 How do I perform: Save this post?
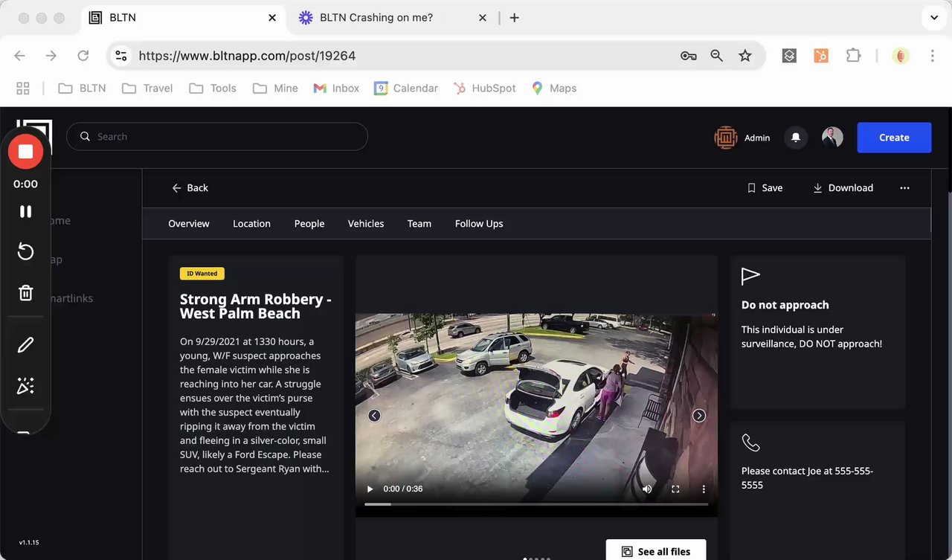tap(765, 188)
